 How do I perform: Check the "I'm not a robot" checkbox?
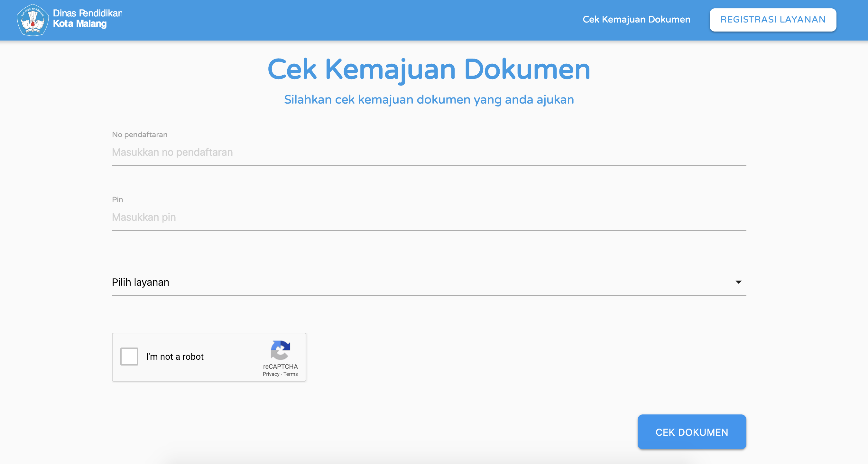coord(129,357)
